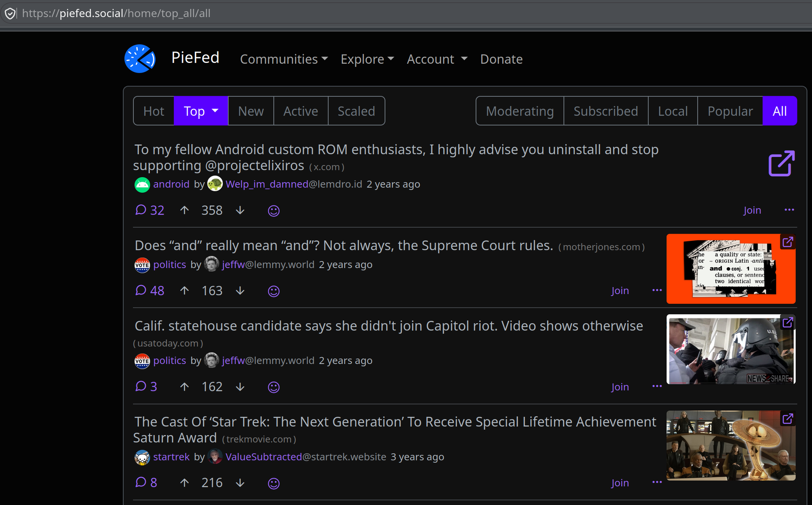Open more options menu for Supreme Court post
The width and height of the screenshot is (812, 505).
(x=657, y=290)
